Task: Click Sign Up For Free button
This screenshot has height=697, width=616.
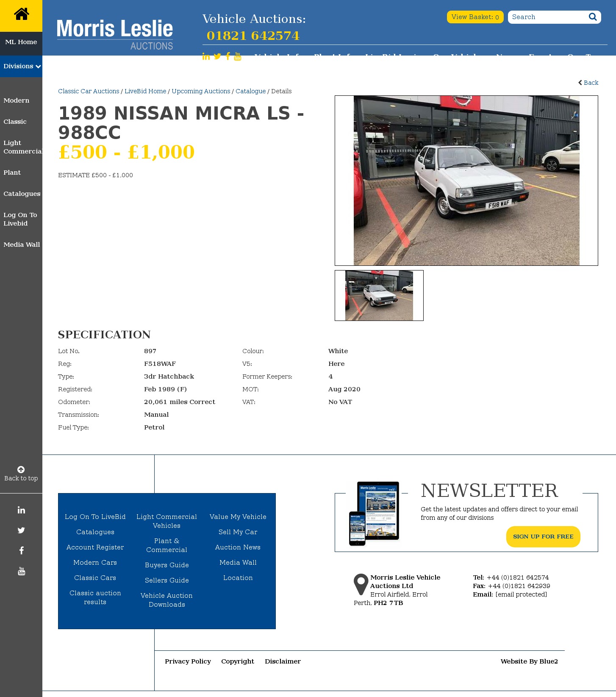Action: pos(543,537)
